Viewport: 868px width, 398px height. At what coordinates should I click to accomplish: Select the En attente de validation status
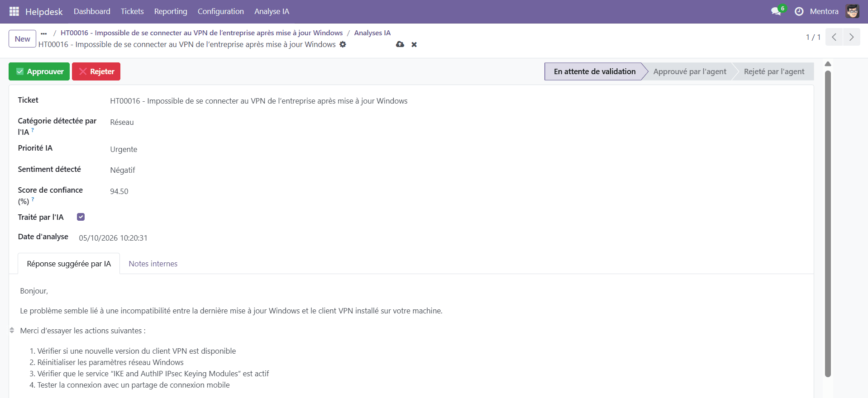(x=594, y=71)
